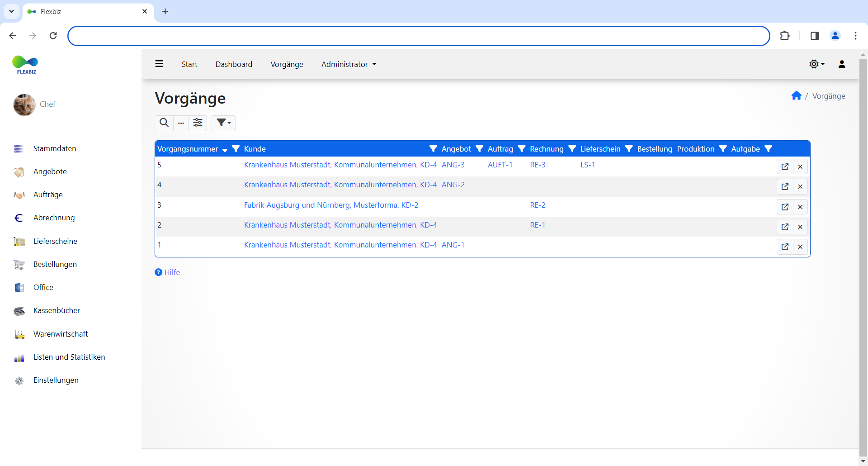Open the ANG-3 Angebot link
The height and width of the screenshot is (466, 868).
[453, 165]
